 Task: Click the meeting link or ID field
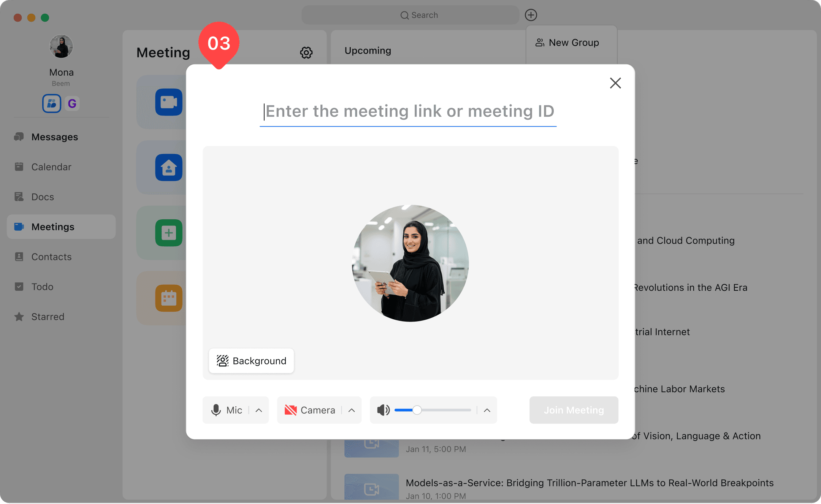[x=408, y=111]
